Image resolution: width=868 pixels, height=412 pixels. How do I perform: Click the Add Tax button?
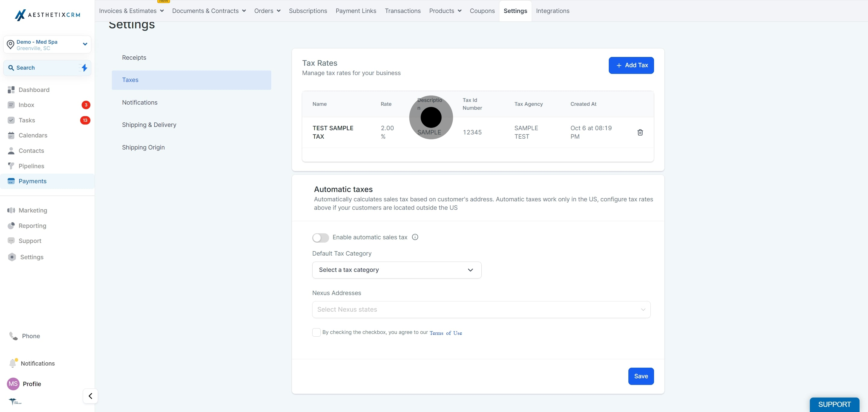[631, 65]
